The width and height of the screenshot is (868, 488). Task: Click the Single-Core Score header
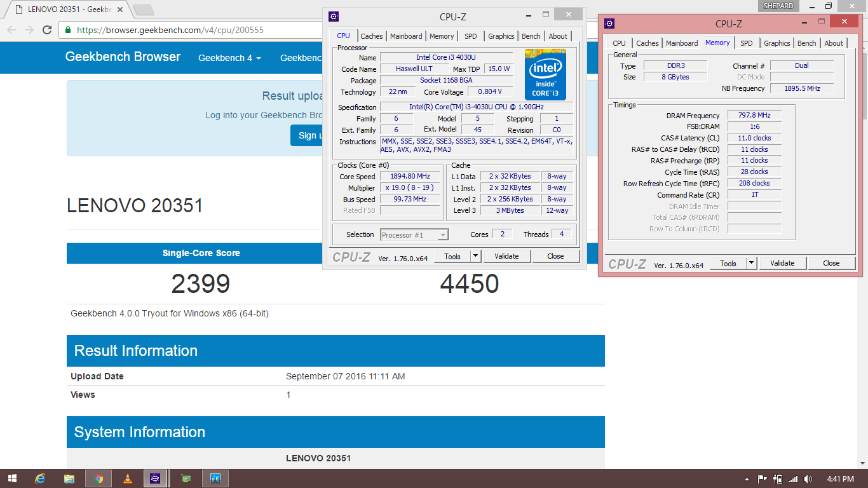click(x=201, y=253)
